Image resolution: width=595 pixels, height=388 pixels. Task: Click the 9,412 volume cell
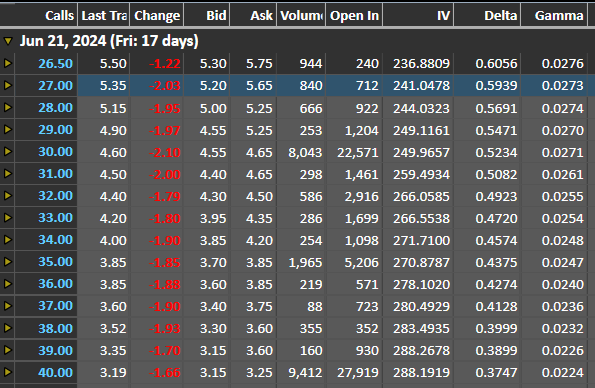[305, 373]
